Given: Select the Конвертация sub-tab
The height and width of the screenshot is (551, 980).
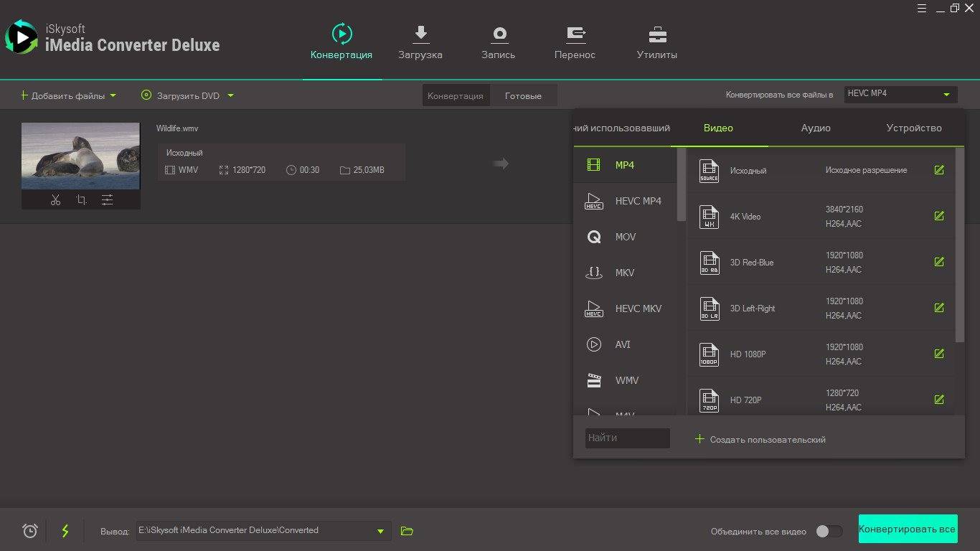Looking at the screenshot, I should 456,95.
